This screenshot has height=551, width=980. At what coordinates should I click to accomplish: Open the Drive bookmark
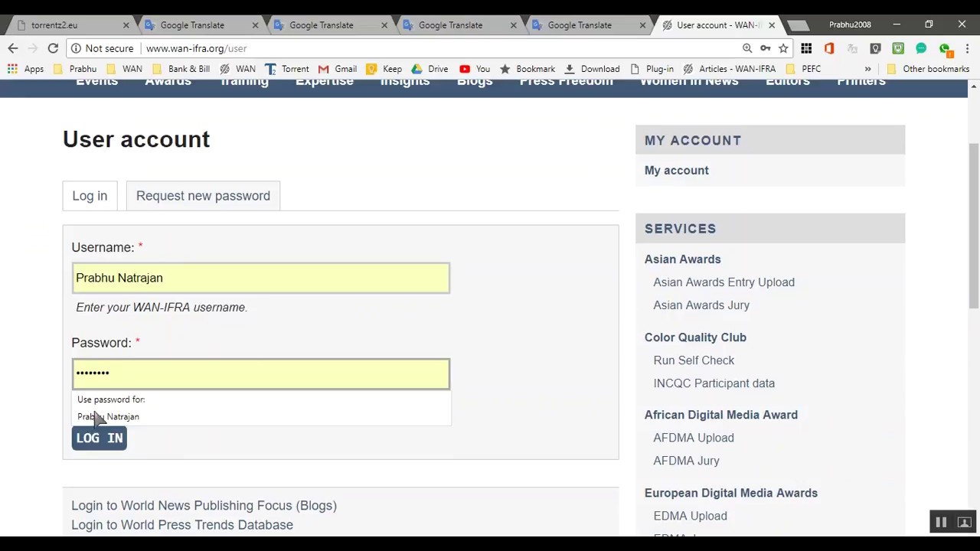[430, 69]
